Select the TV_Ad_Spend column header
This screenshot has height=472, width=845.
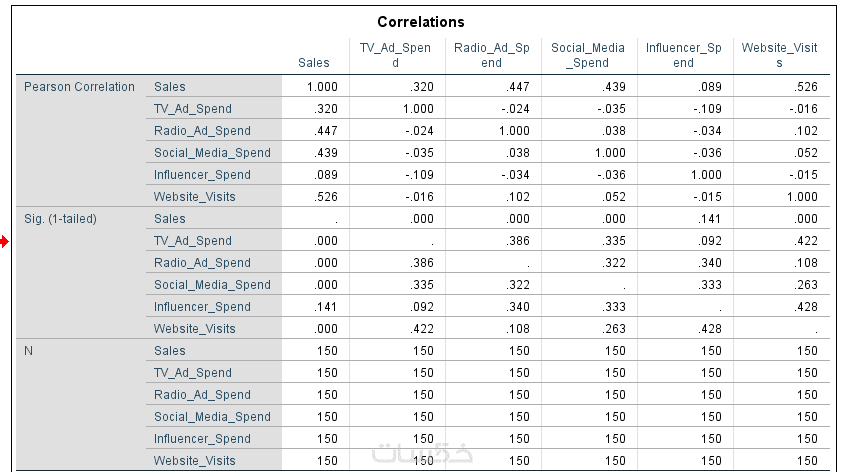click(x=394, y=55)
